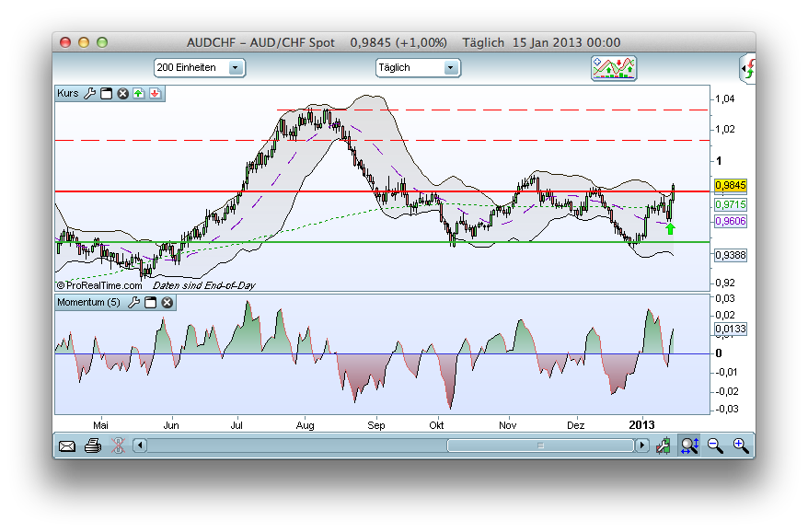
Task: Click the 2013 date axis label
Action: click(641, 425)
